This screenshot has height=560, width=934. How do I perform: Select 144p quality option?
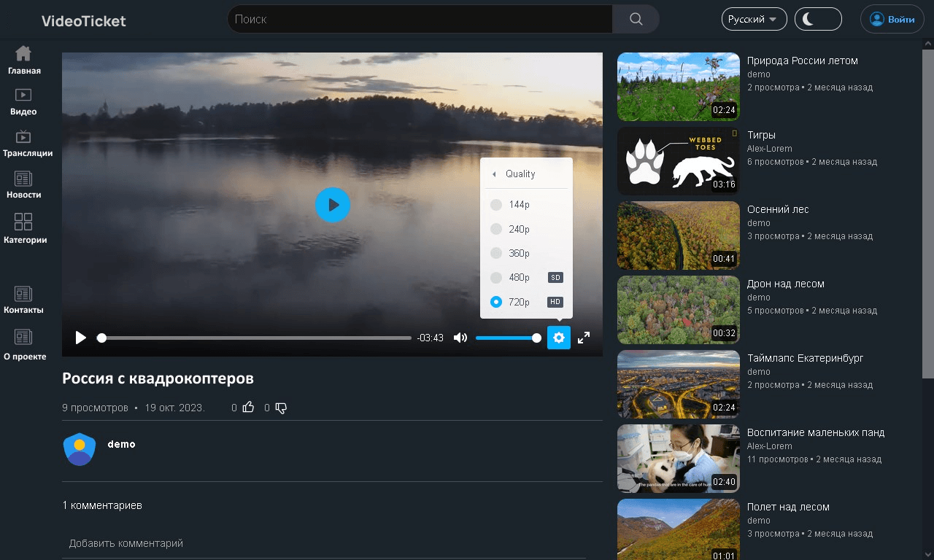[518, 205]
